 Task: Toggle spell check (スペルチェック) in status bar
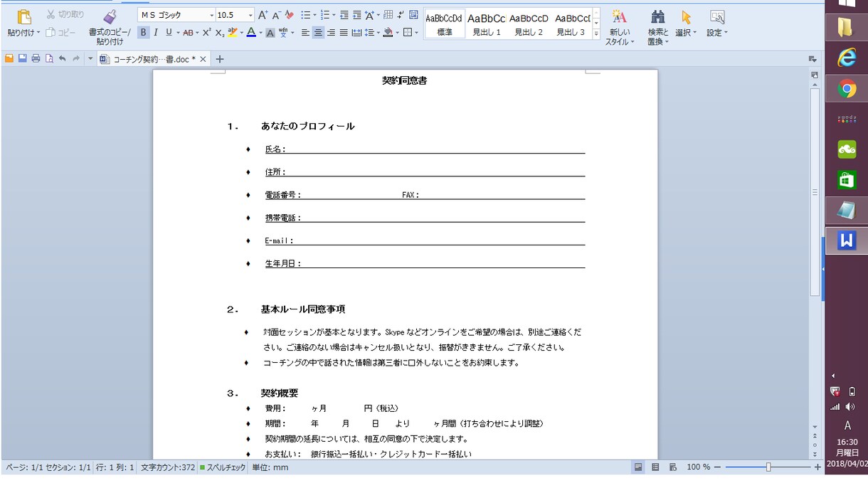tap(223, 467)
